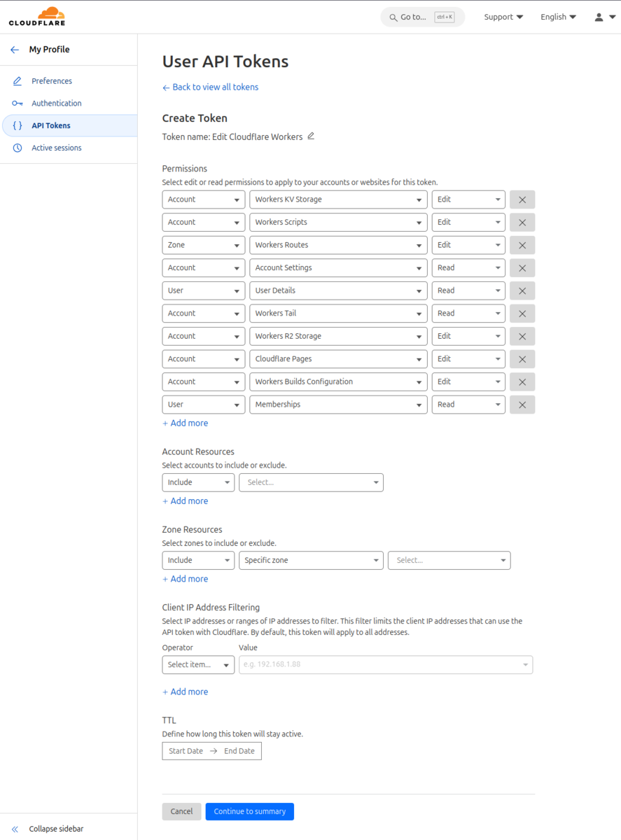
Task: Remove the Workers Builds Configuration permission row
Action: 522,381
